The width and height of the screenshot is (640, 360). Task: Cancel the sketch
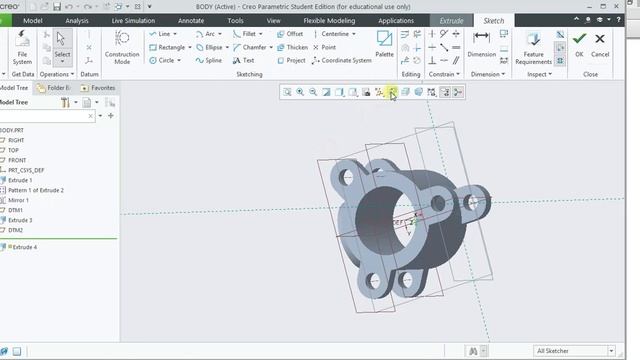(x=600, y=44)
